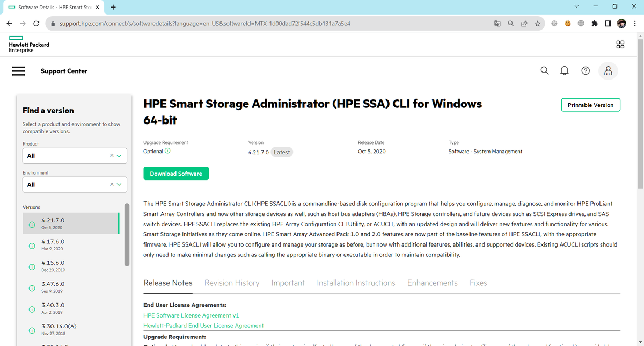Open the search magnifier in Support Center header
644x346 pixels.
[x=545, y=71]
